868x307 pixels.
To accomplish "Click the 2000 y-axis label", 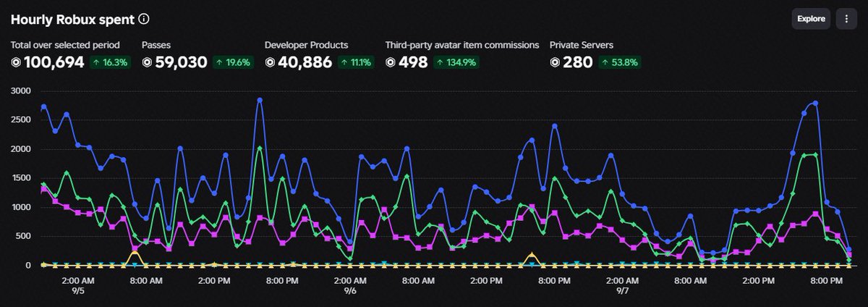I will (20, 148).
